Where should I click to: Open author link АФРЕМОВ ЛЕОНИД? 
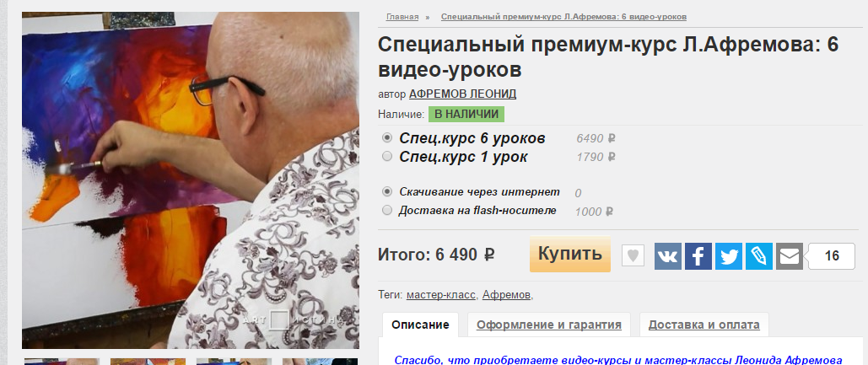point(463,94)
